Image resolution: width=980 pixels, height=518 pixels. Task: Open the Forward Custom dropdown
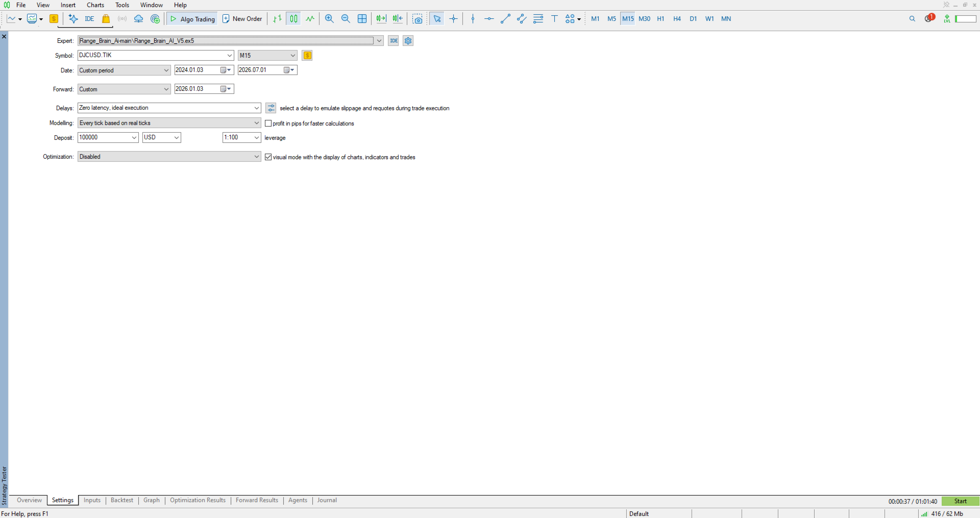(124, 89)
